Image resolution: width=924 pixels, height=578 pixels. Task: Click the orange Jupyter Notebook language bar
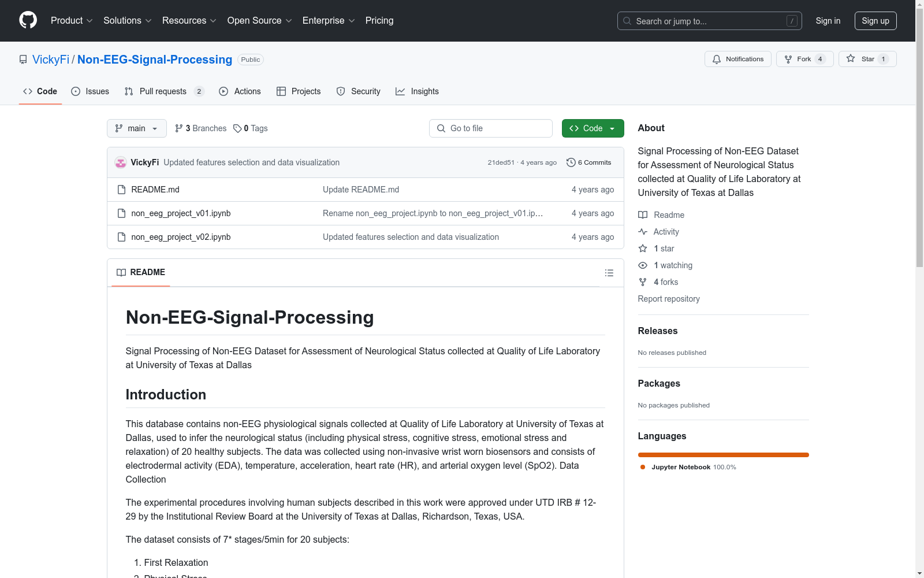[723, 455]
